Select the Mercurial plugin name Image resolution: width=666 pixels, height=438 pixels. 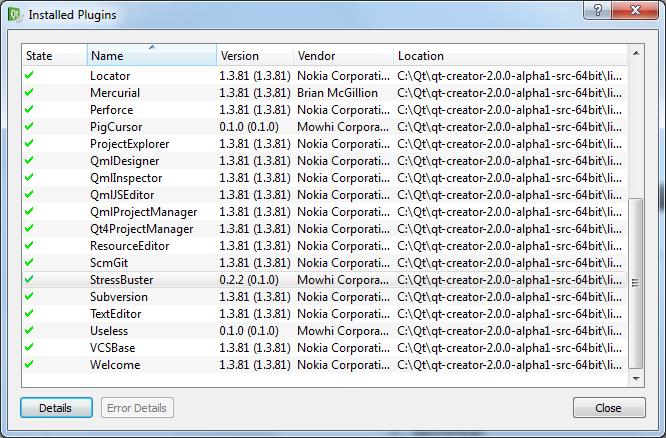point(115,93)
